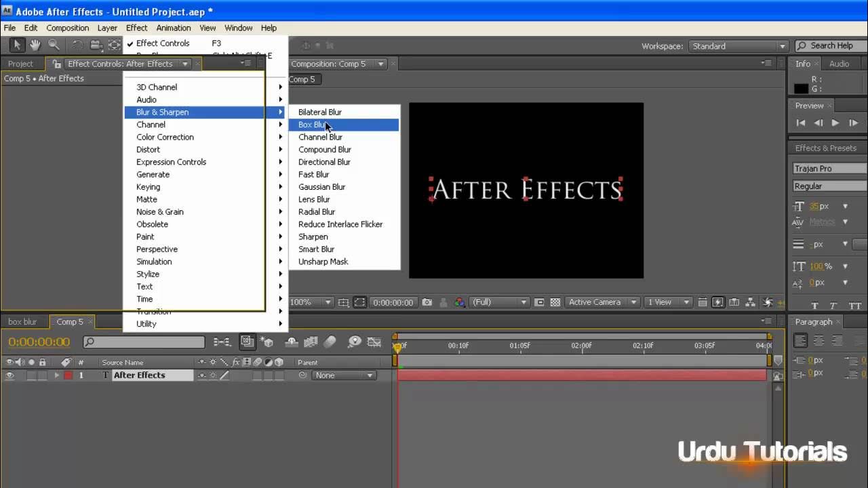Viewport: 868px width, 488px height.
Task: Select the Zoom magnifier tool
Action: pyautogui.click(x=53, y=45)
